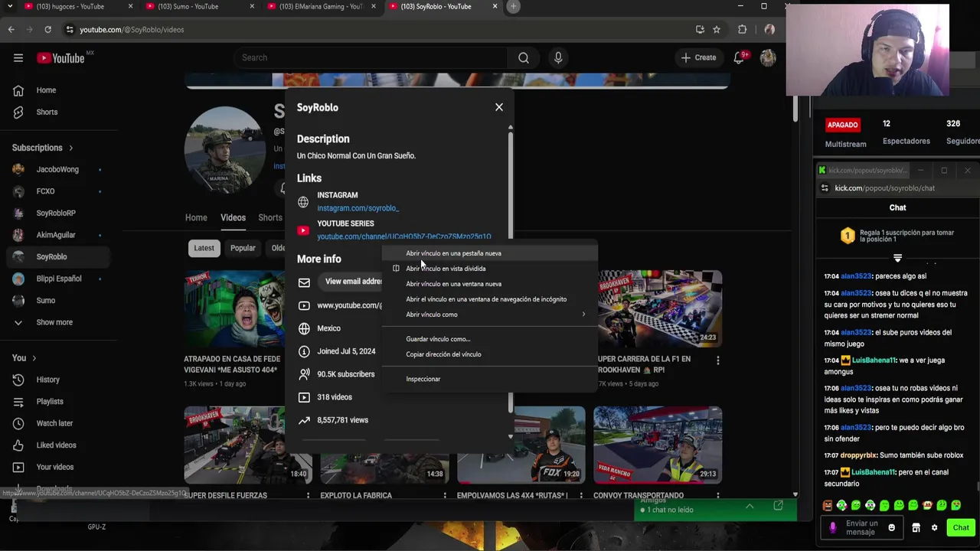Click the Shorts sidebar icon
Screen dimensions: 980x551
tap(18, 112)
